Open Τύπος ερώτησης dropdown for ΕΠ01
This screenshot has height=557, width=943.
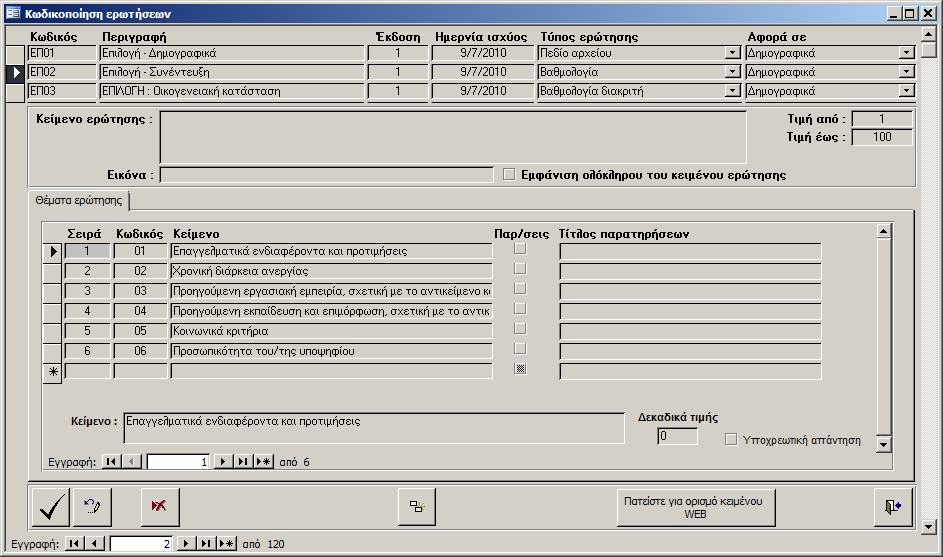(732, 53)
